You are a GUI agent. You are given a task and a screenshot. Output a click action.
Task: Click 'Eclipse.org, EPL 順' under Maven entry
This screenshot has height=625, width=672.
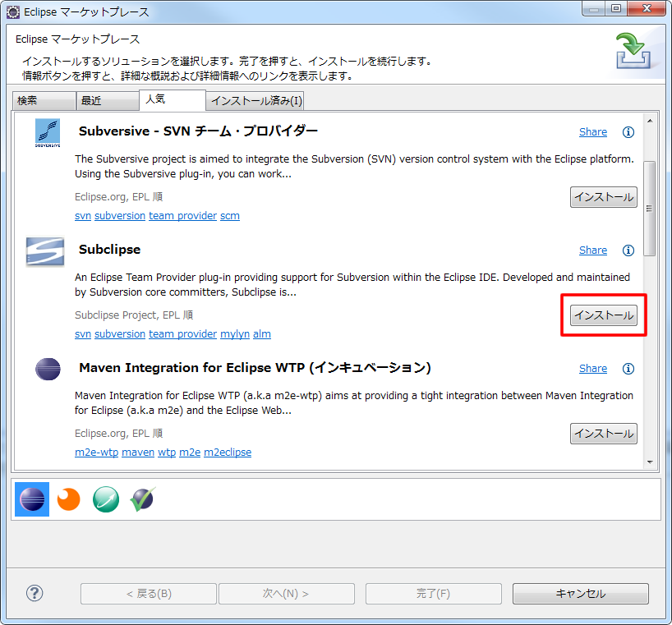[x=119, y=433]
